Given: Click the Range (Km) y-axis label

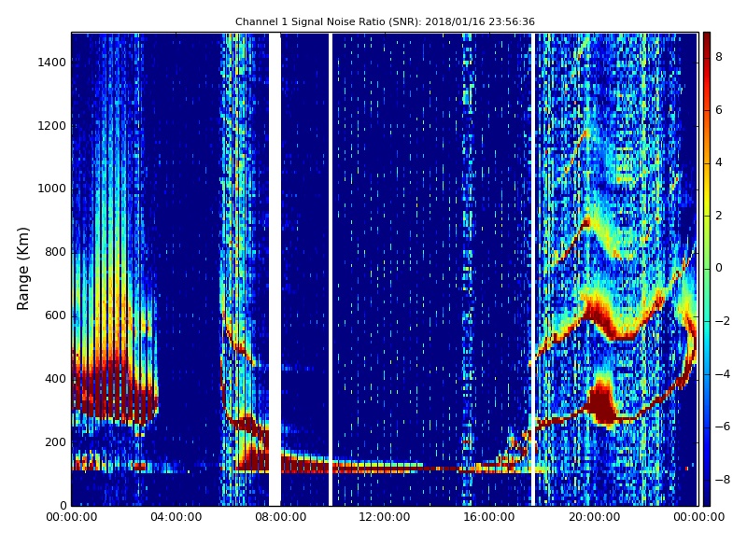Looking at the screenshot, I should tap(22, 269).
